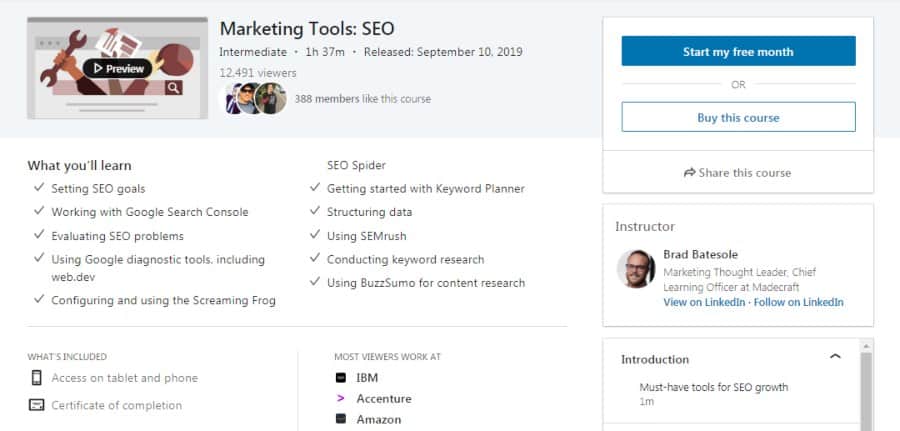
Task: Click Structuring data text
Action: coord(370,212)
